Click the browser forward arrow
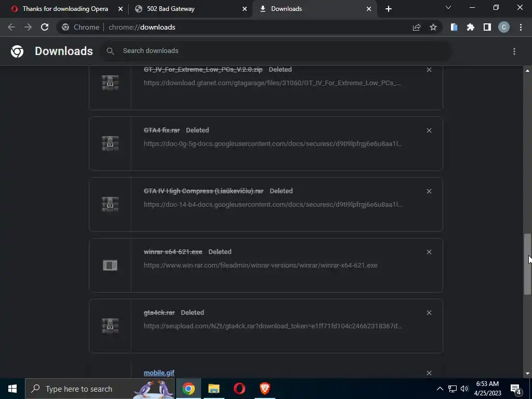The image size is (532, 399). click(x=28, y=27)
